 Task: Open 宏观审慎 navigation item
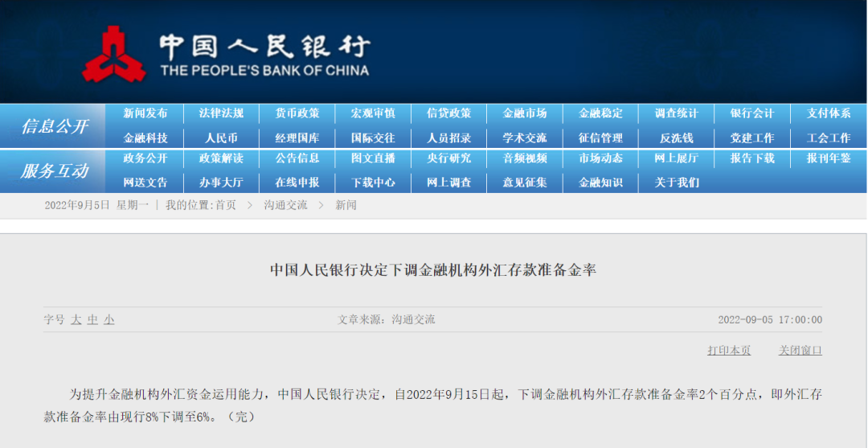(373, 113)
